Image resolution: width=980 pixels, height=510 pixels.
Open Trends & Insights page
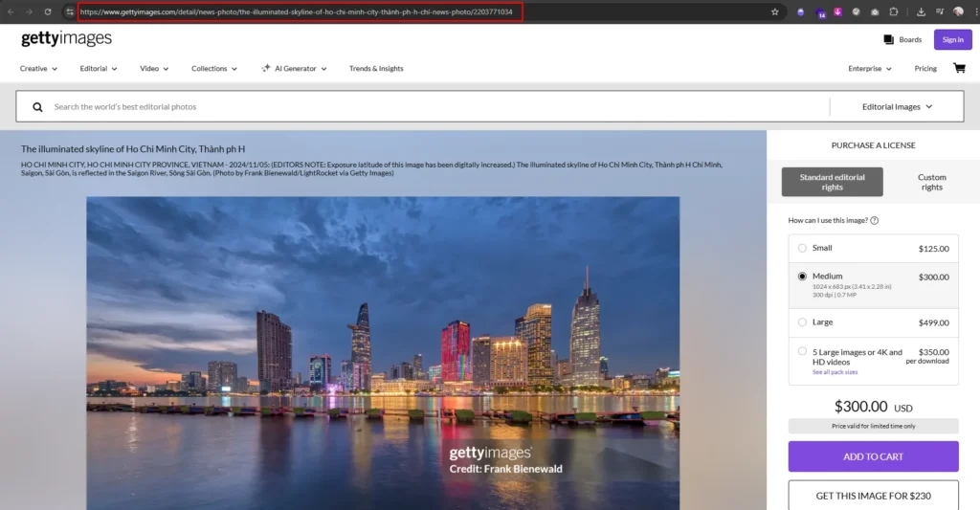(x=376, y=69)
